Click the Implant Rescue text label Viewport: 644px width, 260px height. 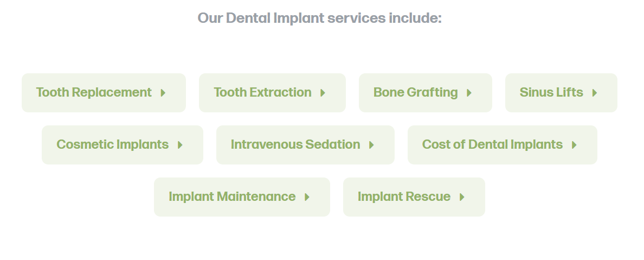pyautogui.click(x=404, y=196)
